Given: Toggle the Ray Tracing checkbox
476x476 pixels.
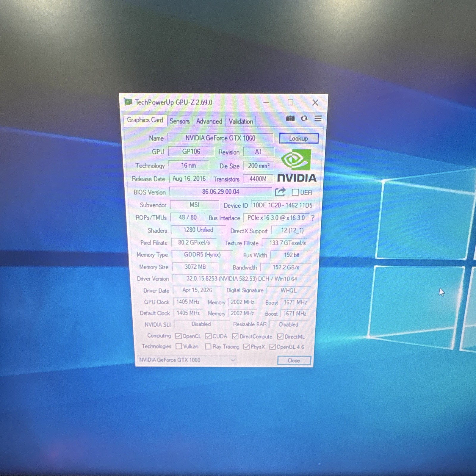Looking at the screenshot, I should (208, 346).
